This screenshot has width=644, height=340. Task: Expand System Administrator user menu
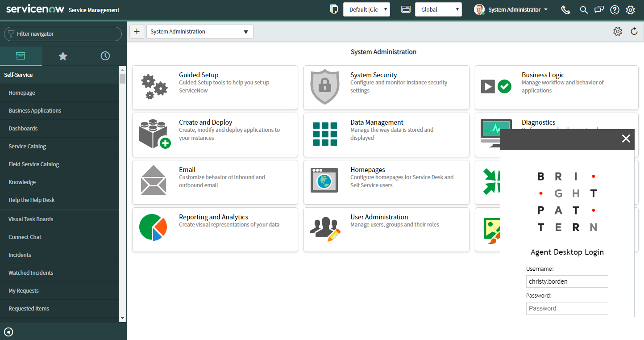pyautogui.click(x=518, y=9)
